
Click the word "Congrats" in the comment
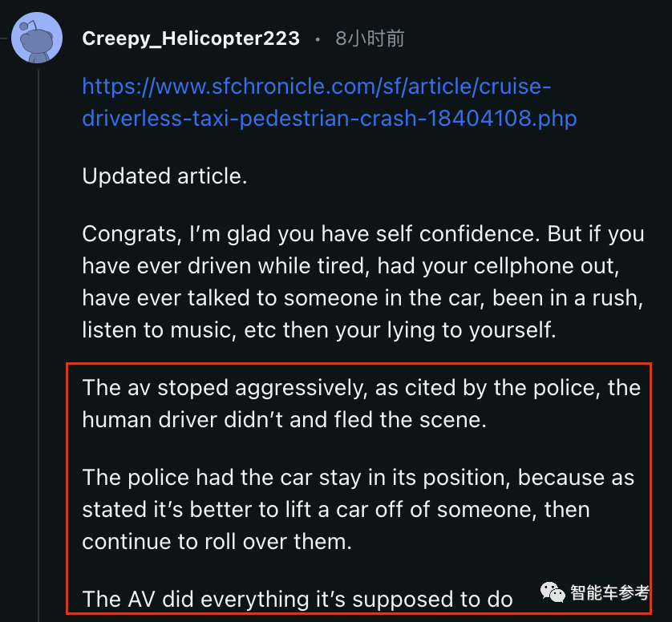point(127,235)
